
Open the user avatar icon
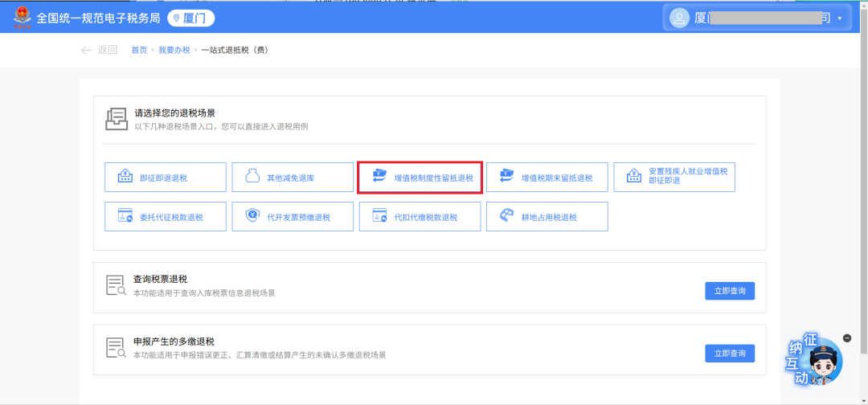point(678,18)
